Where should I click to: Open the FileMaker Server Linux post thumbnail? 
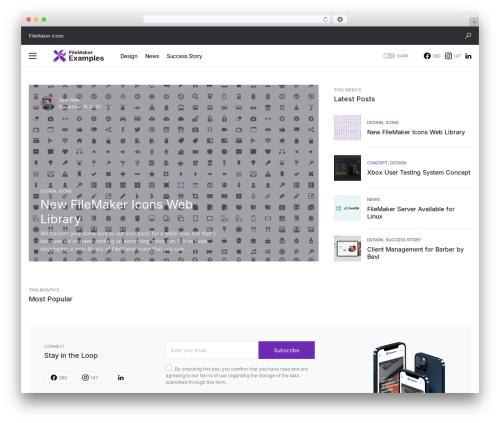(347, 208)
